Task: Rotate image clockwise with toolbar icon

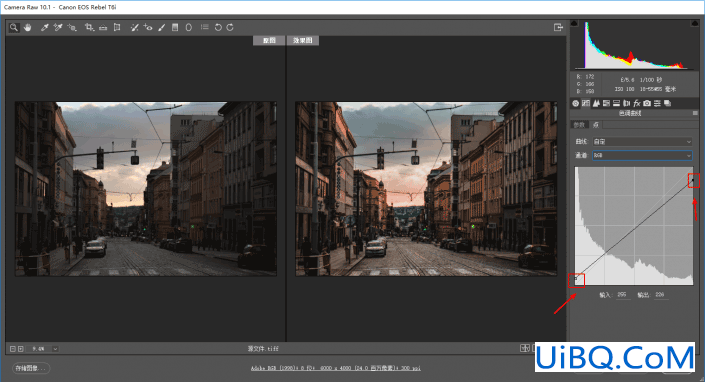Action: point(230,27)
